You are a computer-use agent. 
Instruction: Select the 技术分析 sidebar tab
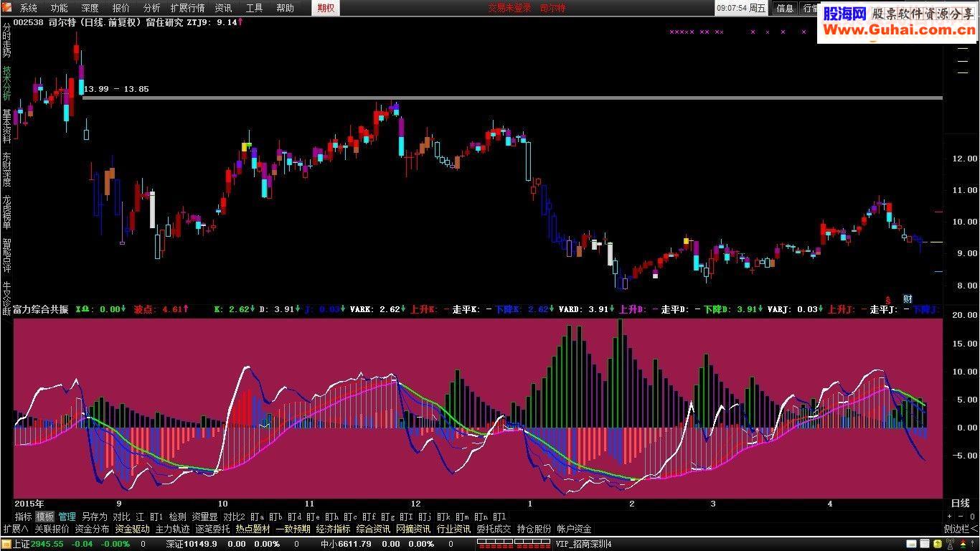tap(6, 84)
